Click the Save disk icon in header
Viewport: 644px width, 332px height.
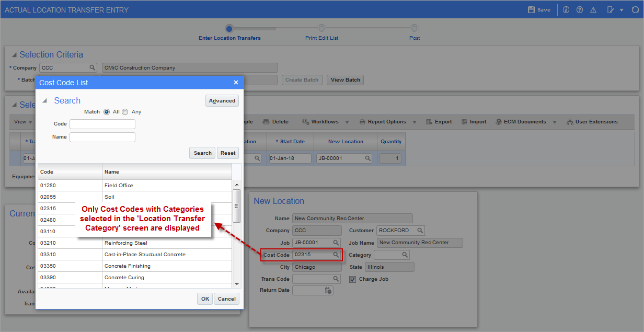531,10
